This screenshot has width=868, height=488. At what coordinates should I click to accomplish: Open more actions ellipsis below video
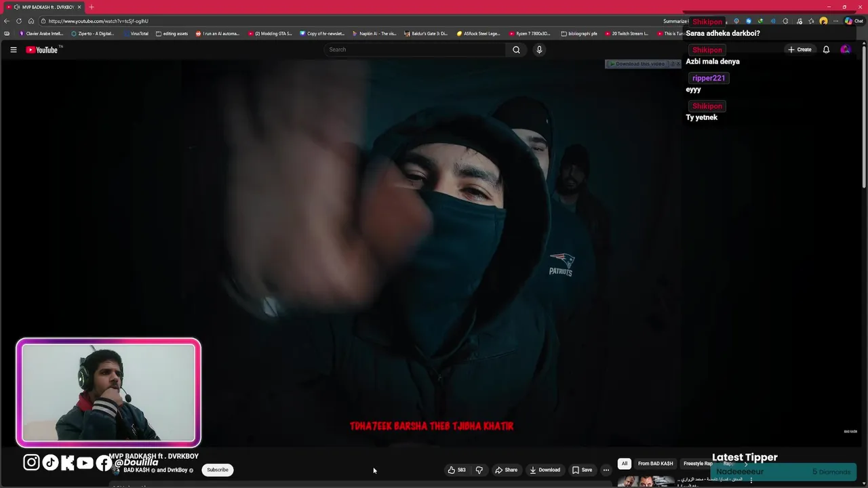[606, 470]
